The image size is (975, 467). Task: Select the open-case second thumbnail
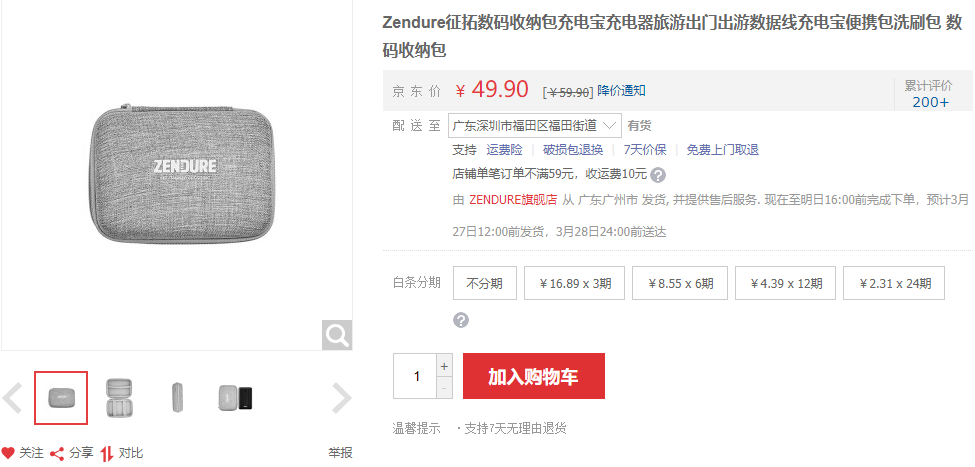(119, 398)
